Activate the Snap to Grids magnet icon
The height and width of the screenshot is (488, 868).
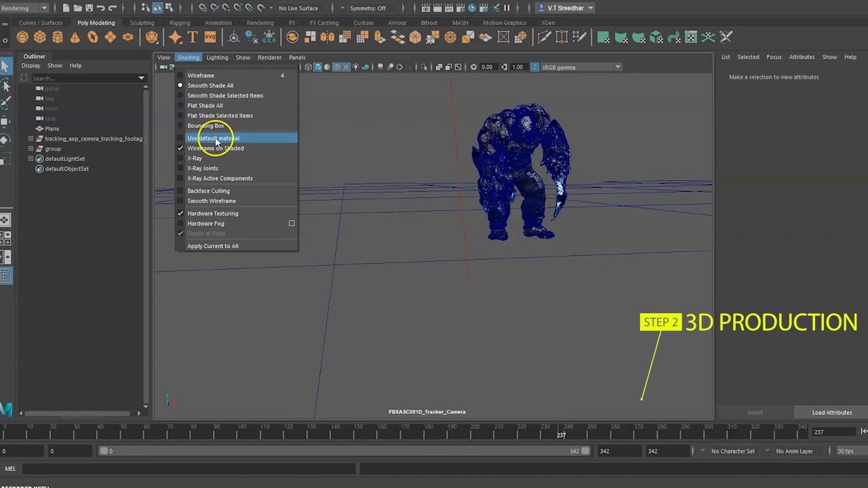(203, 8)
